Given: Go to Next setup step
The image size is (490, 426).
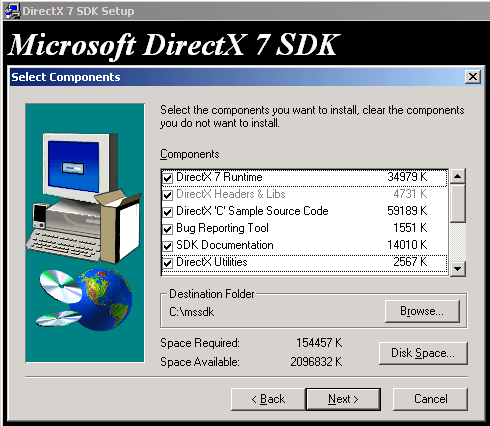Looking at the screenshot, I should pyautogui.click(x=343, y=399).
